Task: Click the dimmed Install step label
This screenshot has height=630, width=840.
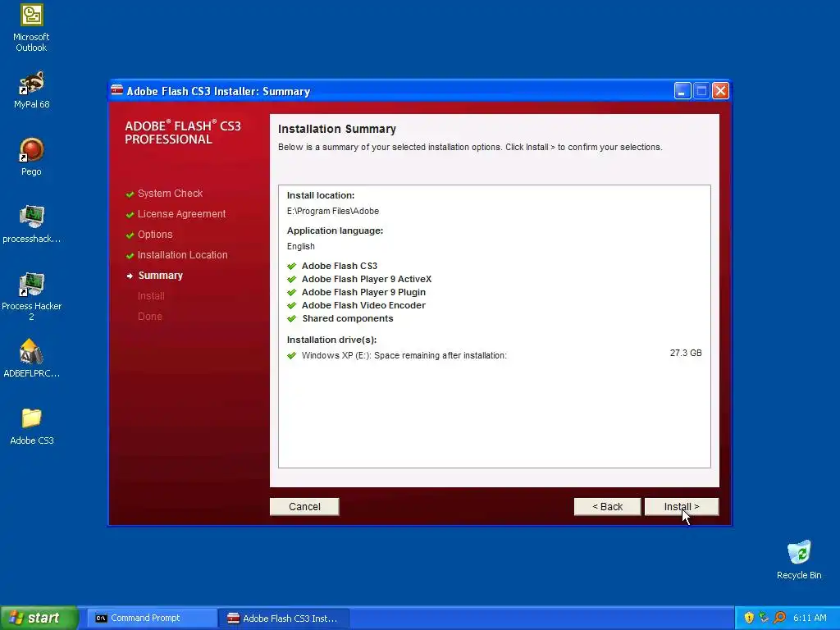Action: coord(151,295)
